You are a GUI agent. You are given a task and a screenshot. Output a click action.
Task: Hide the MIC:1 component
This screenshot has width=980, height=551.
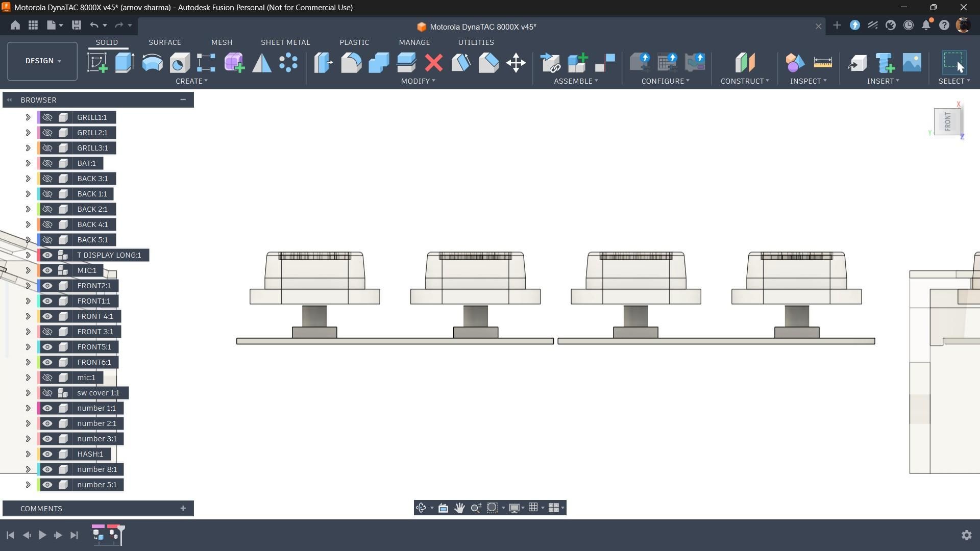pyautogui.click(x=47, y=270)
